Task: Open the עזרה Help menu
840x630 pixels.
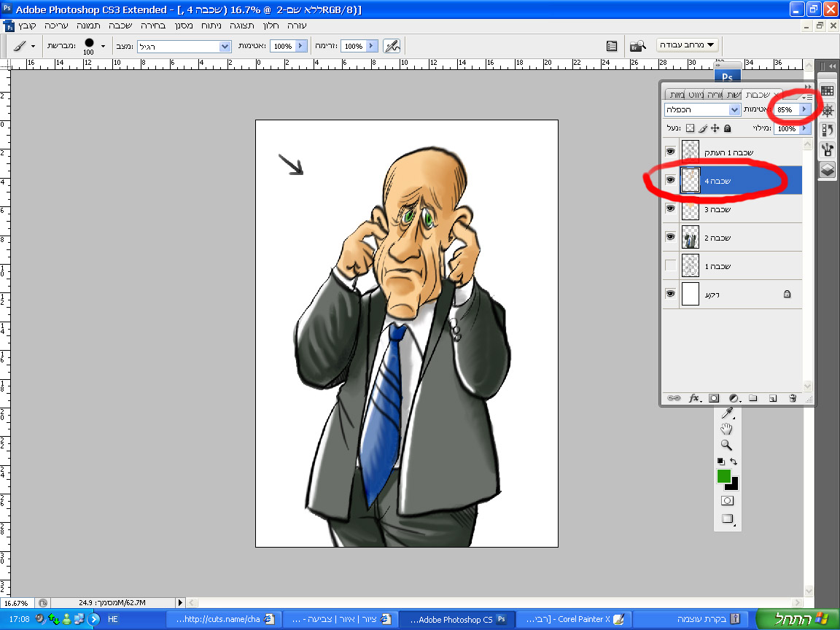Action: pos(297,26)
